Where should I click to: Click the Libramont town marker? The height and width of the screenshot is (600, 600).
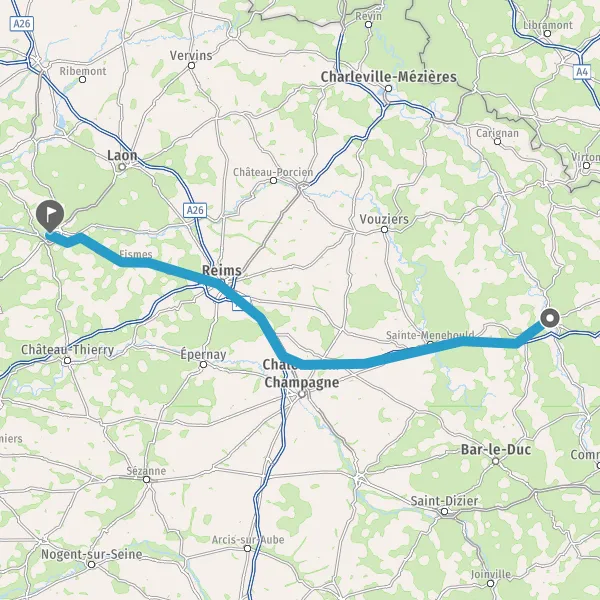pos(548,33)
